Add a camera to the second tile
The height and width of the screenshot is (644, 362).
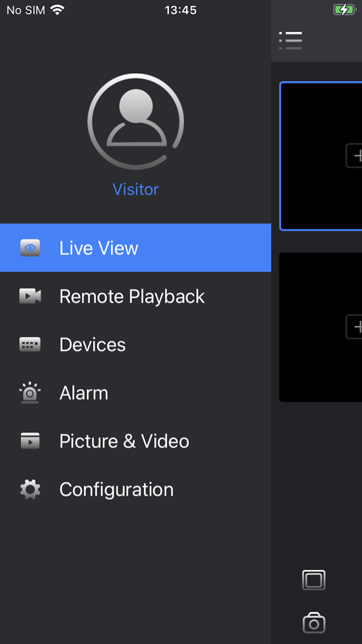[358, 327]
